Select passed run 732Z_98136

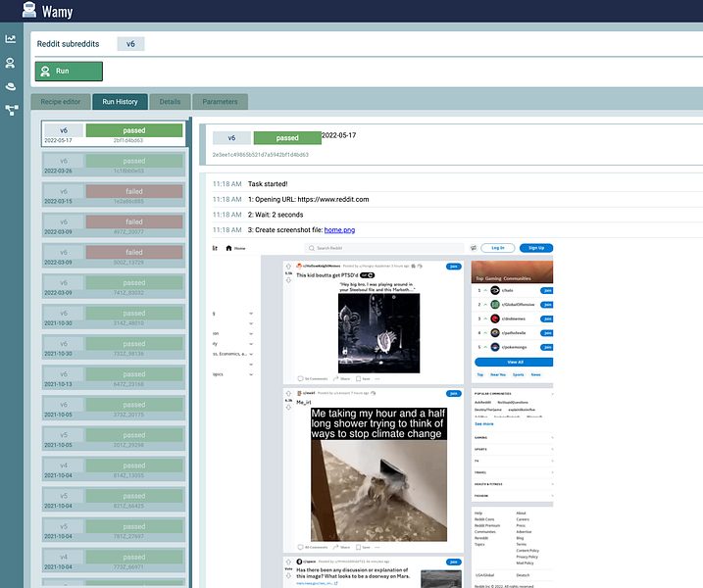tap(114, 347)
